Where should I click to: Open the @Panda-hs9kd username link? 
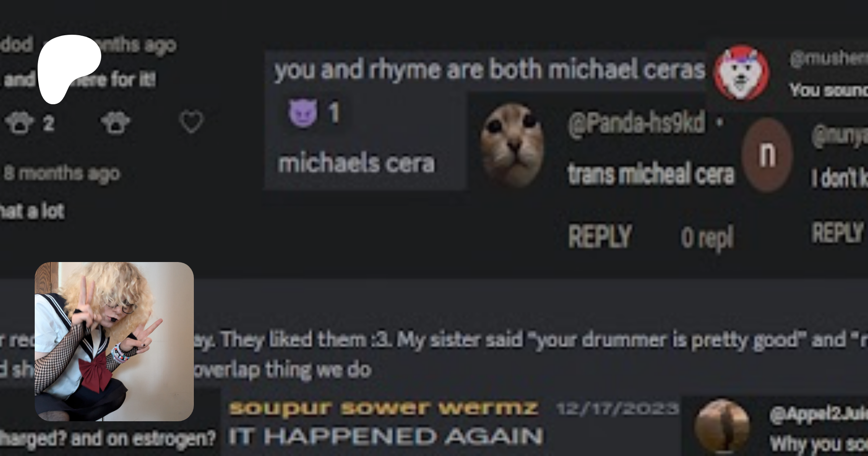click(x=636, y=124)
